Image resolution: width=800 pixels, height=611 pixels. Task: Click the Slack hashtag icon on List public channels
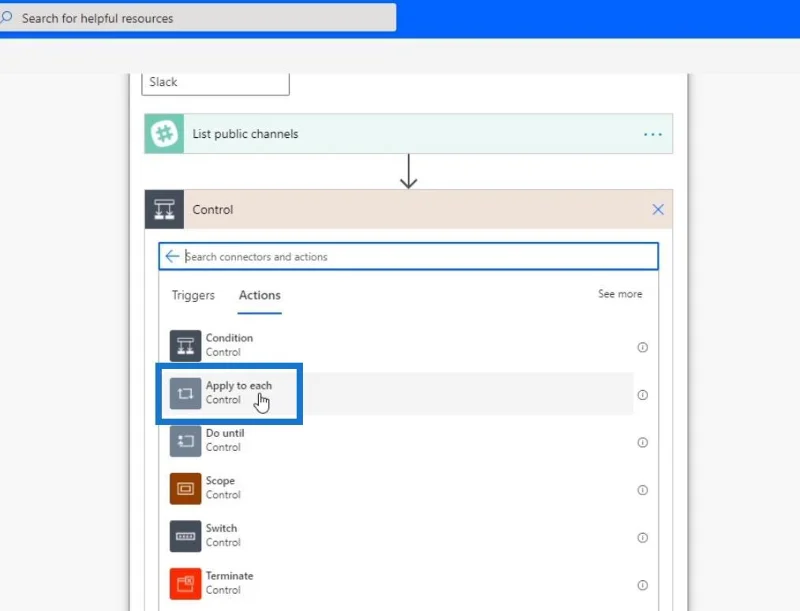click(164, 134)
